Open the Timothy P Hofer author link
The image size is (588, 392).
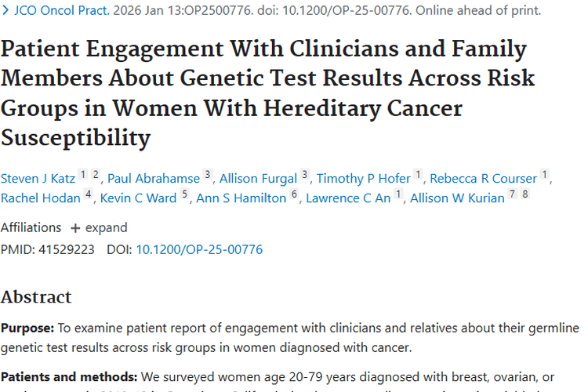click(363, 179)
